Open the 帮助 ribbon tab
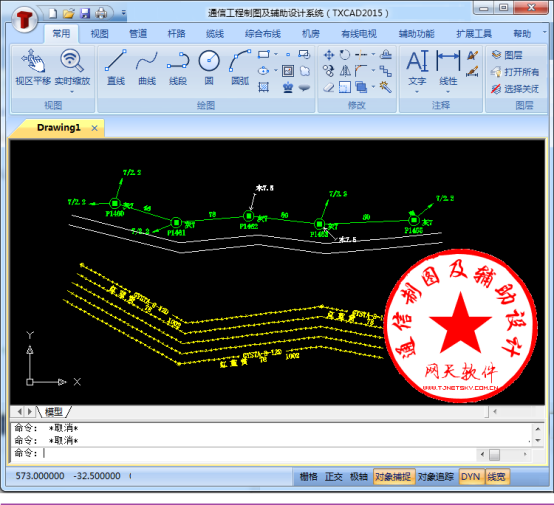Viewport: 554px width, 505px height. point(522,34)
